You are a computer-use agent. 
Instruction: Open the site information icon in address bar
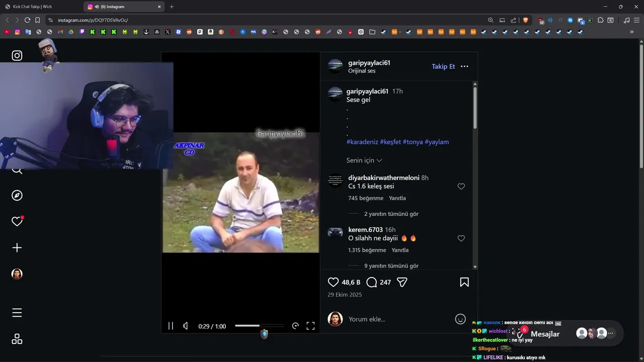coord(50,20)
